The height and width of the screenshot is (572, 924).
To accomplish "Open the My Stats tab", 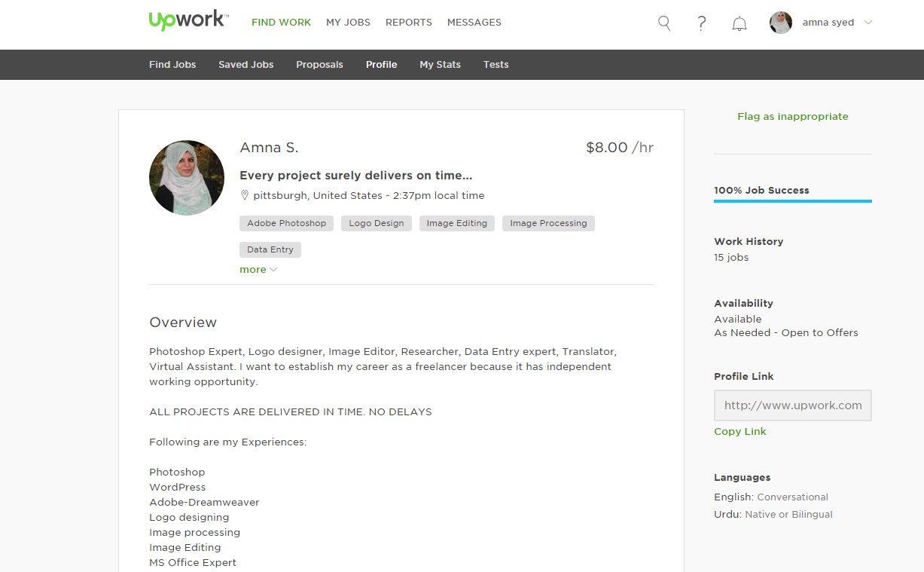I will point(440,65).
